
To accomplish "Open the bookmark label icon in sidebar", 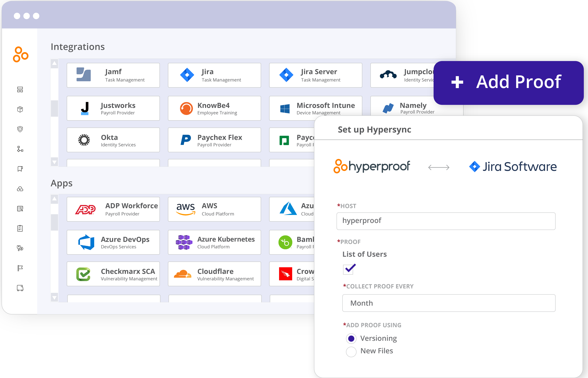I will click(x=20, y=169).
